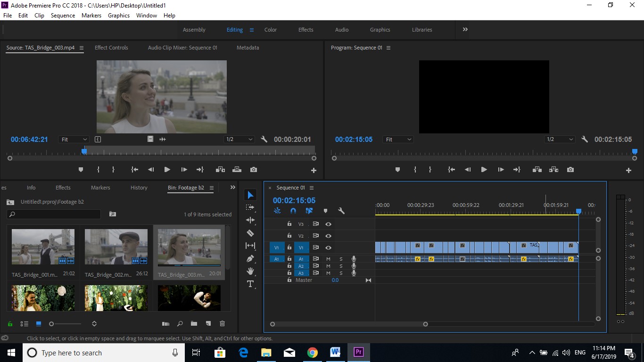The height and width of the screenshot is (362, 644).
Task: Select the Type tool
Action: coord(250,284)
